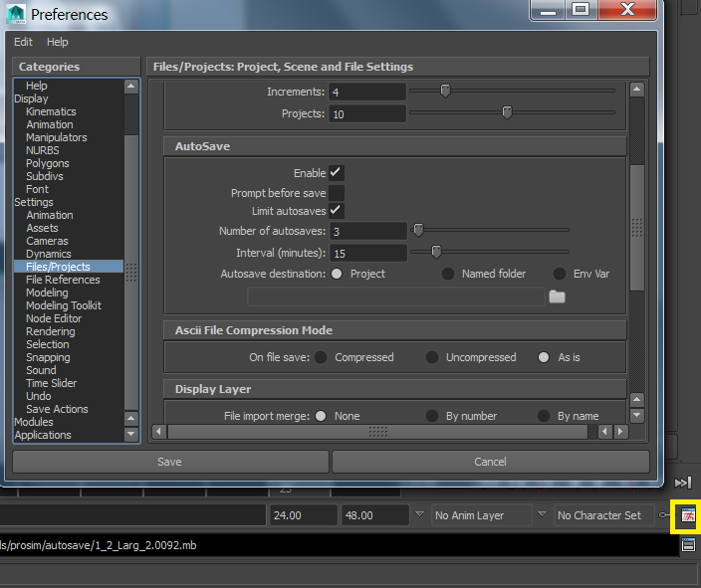Open the Script Editor icon

click(x=688, y=545)
